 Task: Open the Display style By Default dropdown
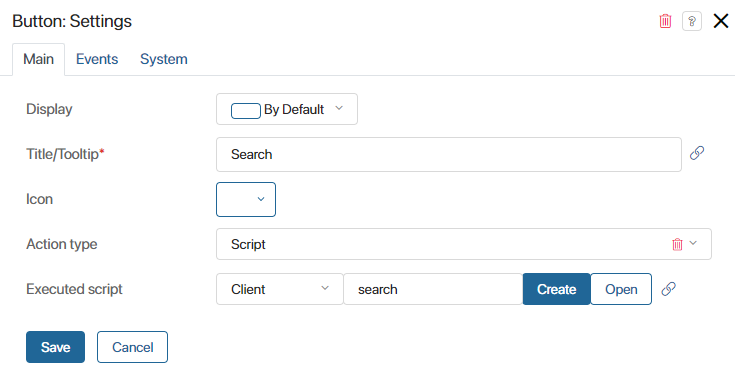[287, 109]
